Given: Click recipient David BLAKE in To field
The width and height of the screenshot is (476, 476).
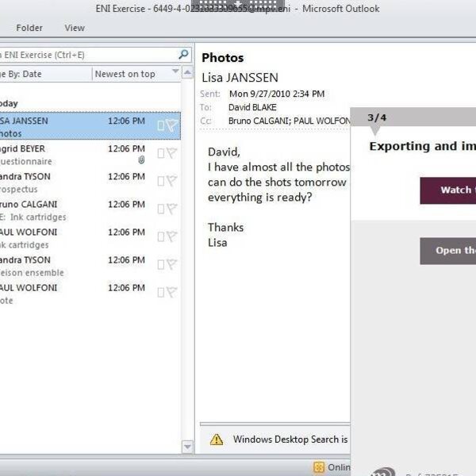Looking at the screenshot, I should pyautogui.click(x=252, y=107).
